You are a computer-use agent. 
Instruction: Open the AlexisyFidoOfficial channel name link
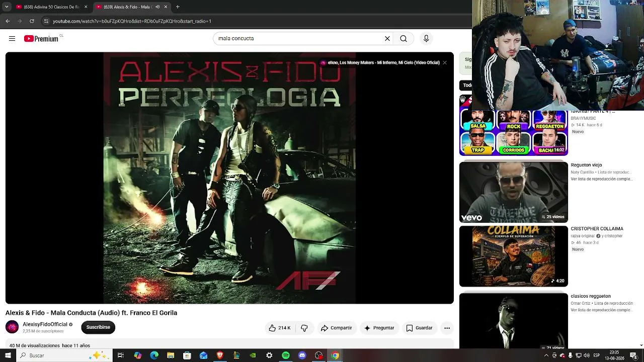click(45, 324)
